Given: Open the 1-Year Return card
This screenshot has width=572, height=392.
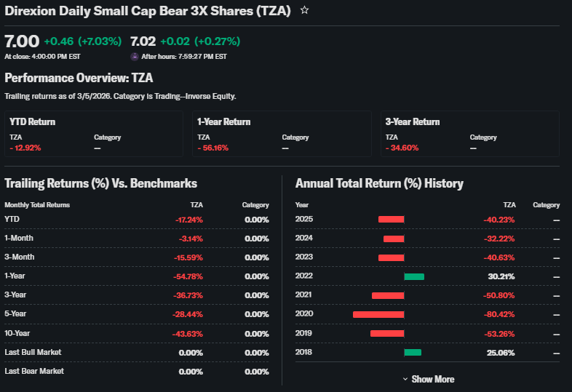Looking at the screenshot, I should pyautogui.click(x=282, y=134).
